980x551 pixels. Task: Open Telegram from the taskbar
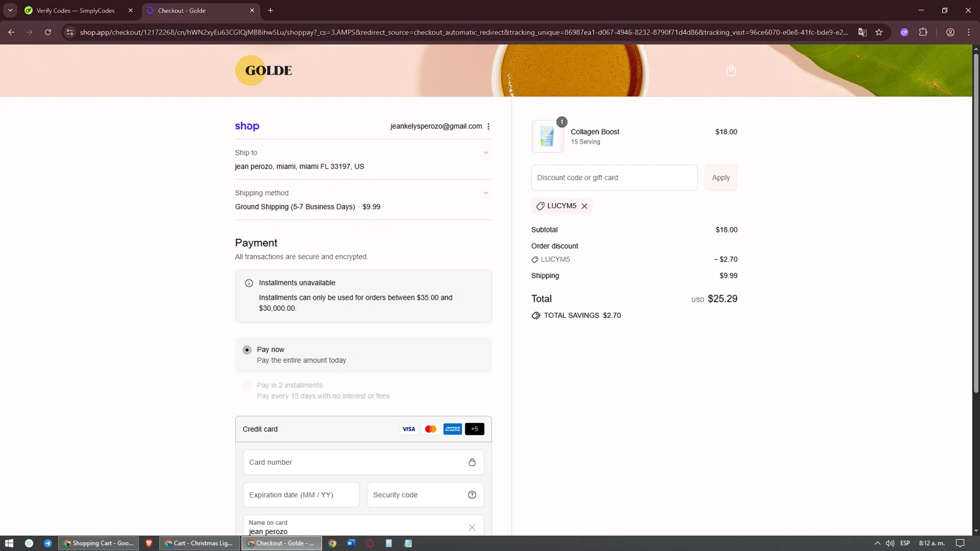click(48, 543)
